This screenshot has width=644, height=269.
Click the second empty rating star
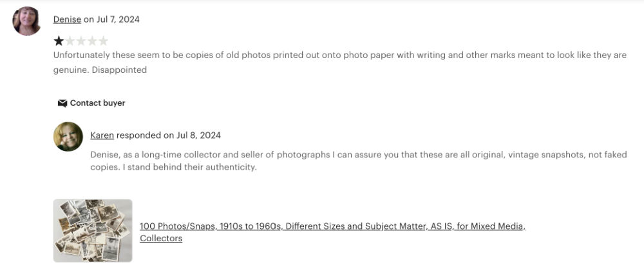[x=70, y=41]
